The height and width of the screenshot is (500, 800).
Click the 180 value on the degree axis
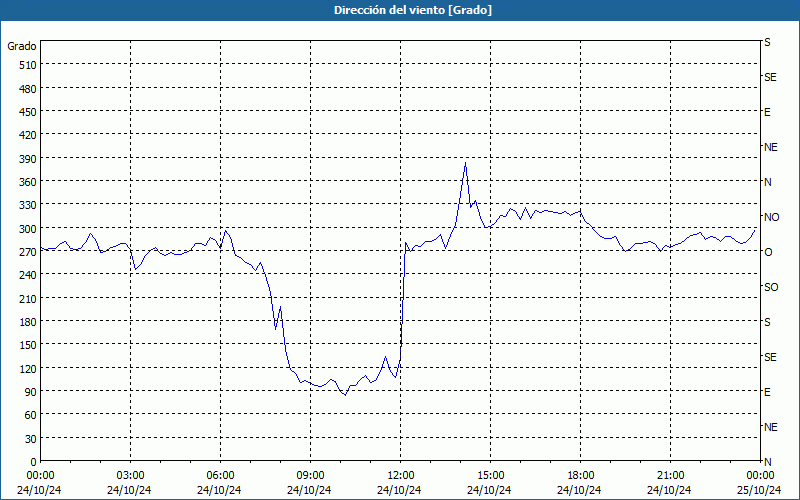pyautogui.click(x=28, y=322)
